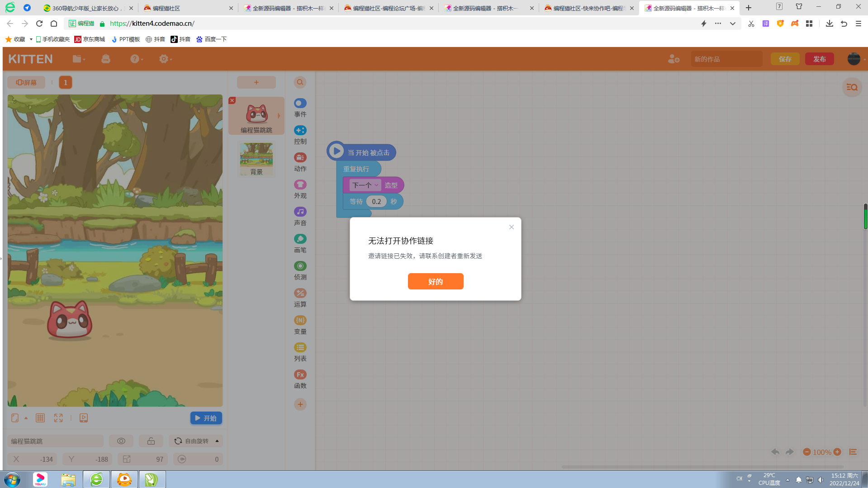Start the program with 开始 button
The height and width of the screenshot is (488, 868).
point(206,418)
